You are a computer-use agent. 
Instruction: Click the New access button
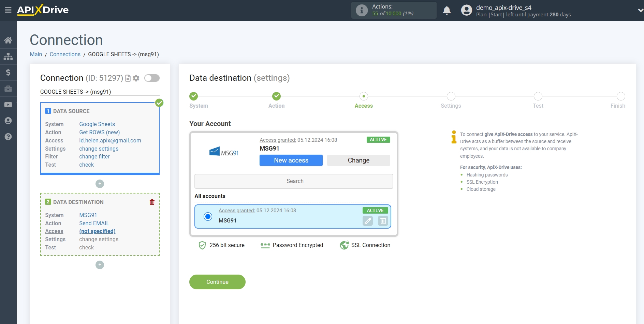[x=291, y=160]
